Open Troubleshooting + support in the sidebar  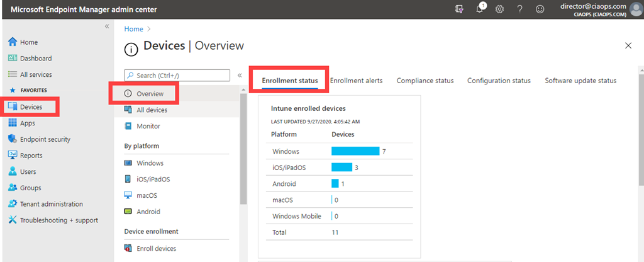[58, 220]
